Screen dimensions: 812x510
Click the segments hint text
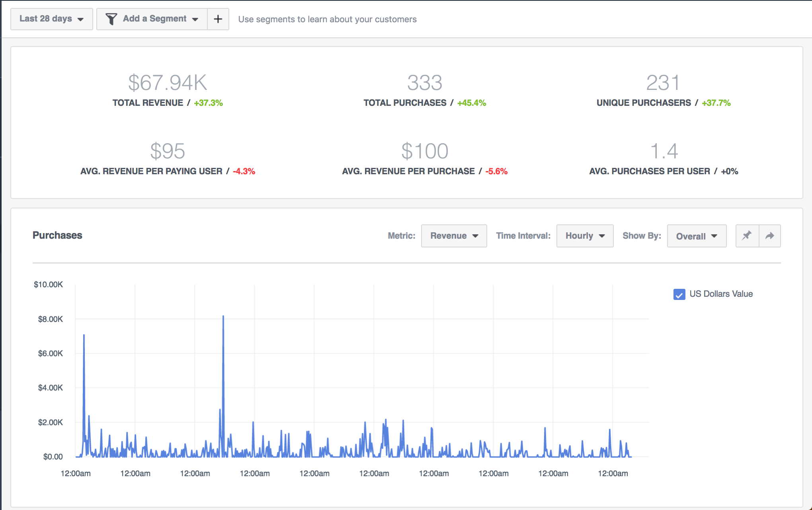pyautogui.click(x=327, y=19)
